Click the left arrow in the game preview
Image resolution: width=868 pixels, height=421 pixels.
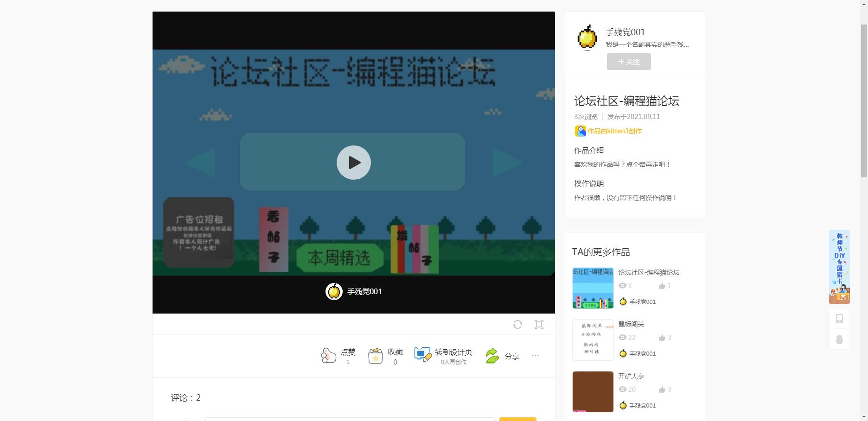pos(200,163)
